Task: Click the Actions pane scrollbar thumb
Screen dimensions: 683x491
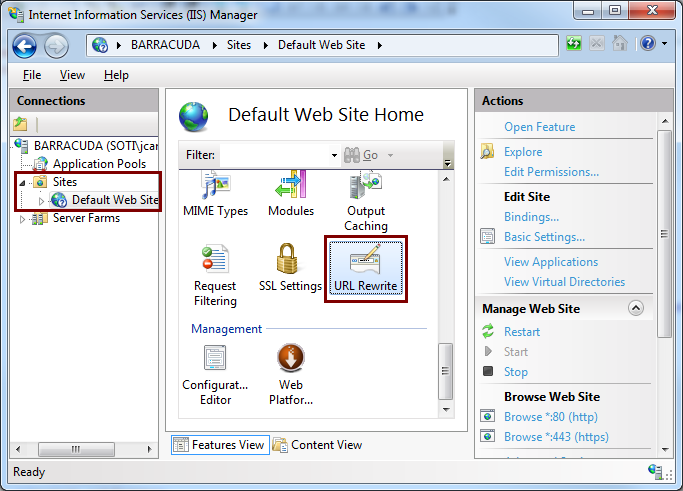Action: point(664,234)
